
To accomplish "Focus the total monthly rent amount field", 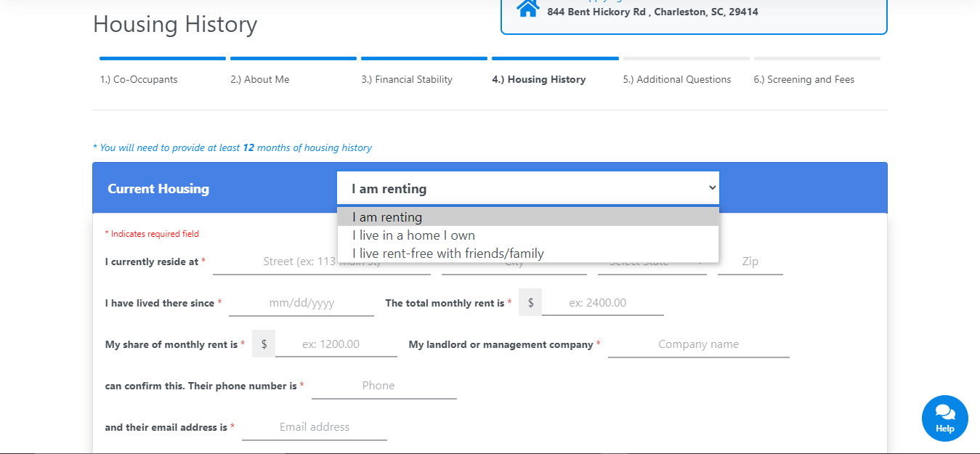I will point(603,303).
